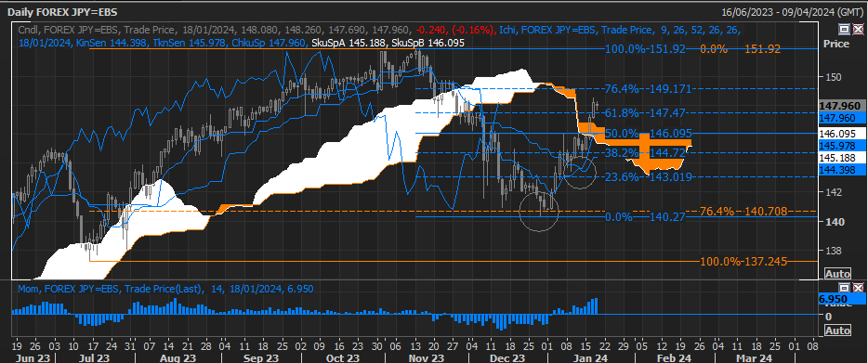Select the 38.2% 144.72 Fibonacci label
The image size is (868, 363).
pyautogui.click(x=645, y=152)
